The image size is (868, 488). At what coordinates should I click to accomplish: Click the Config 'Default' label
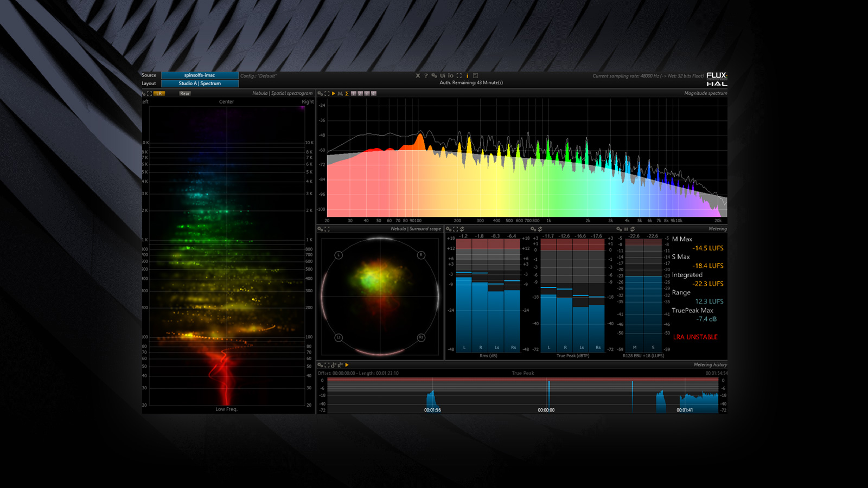(x=259, y=76)
